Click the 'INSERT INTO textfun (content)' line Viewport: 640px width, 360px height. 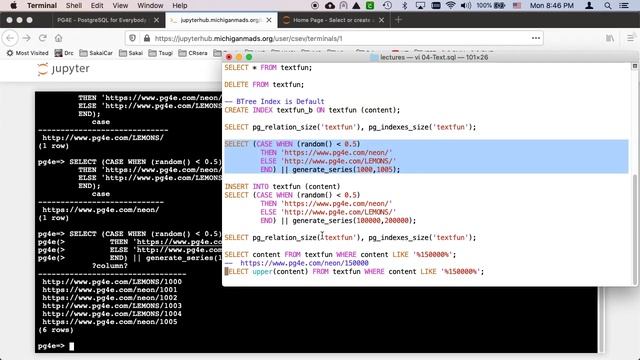(282, 187)
